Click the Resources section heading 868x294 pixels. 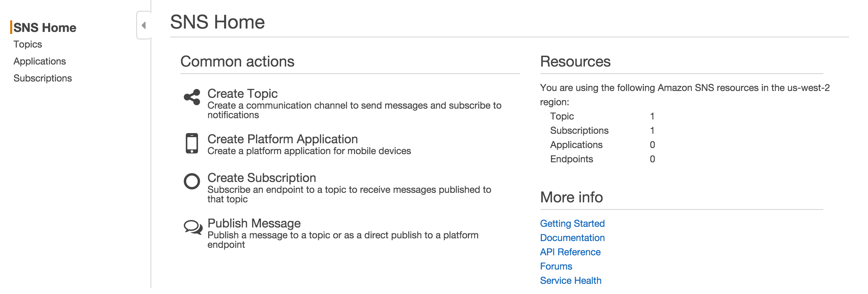pyautogui.click(x=575, y=61)
